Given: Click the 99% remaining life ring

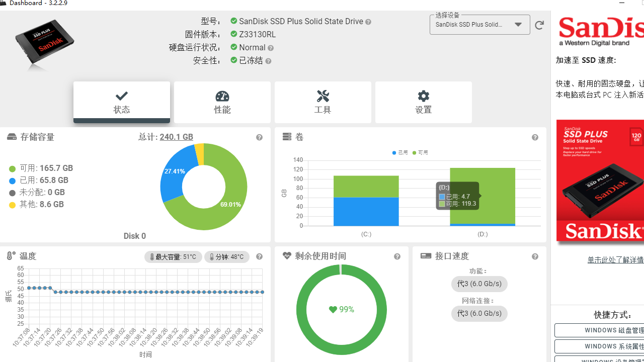Looking at the screenshot, I should [x=342, y=310].
